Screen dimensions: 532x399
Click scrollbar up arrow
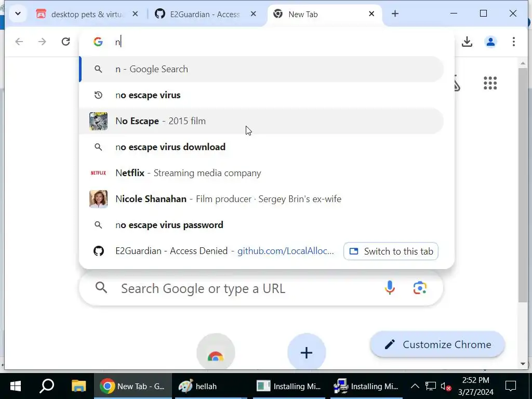pyautogui.click(x=523, y=63)
